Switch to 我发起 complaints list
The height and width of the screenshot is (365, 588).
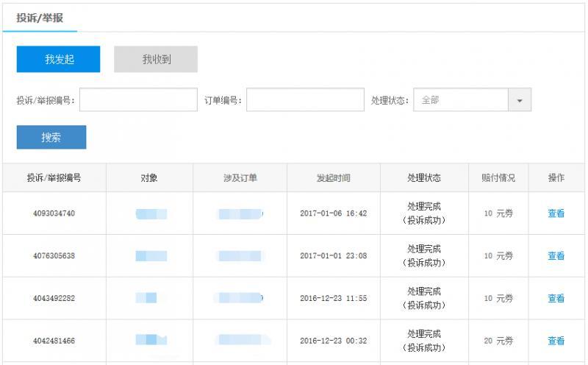click(59, 59)
